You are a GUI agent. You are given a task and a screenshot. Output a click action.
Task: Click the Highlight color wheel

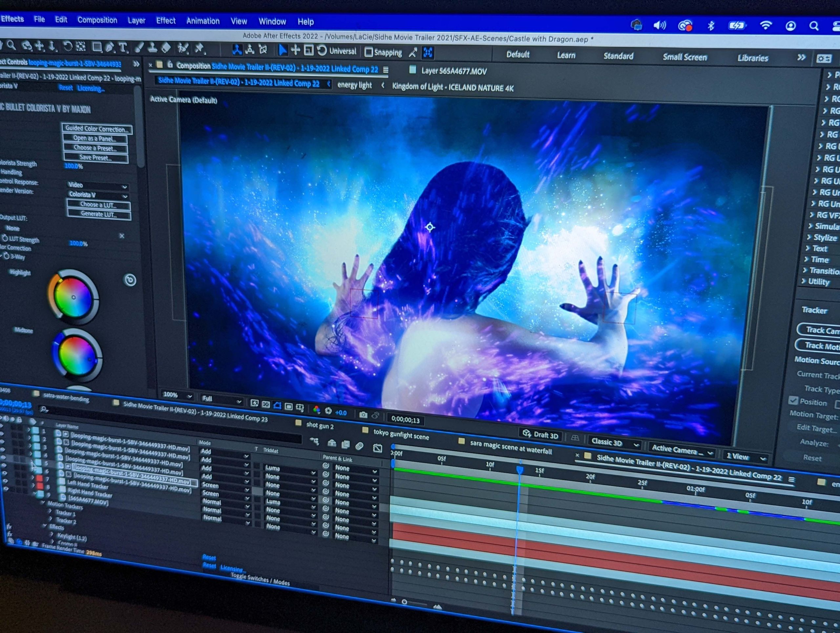click(x=73, y=297)
